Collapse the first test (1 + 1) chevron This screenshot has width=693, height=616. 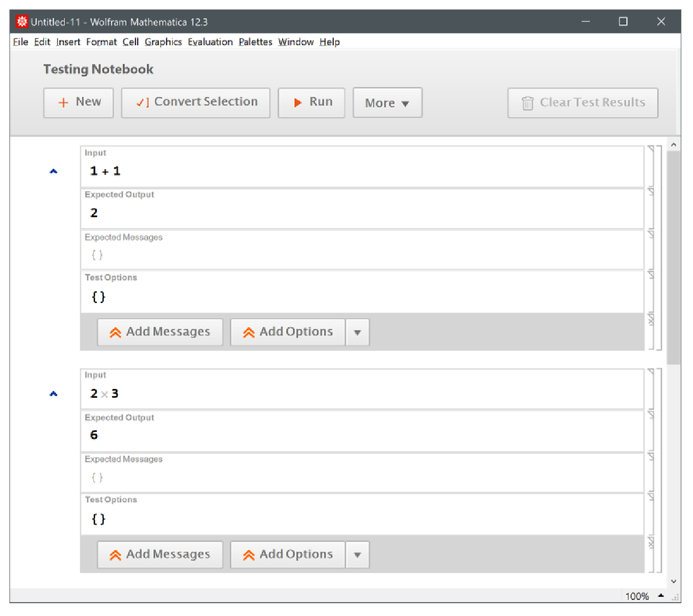[x=53, y=171]
